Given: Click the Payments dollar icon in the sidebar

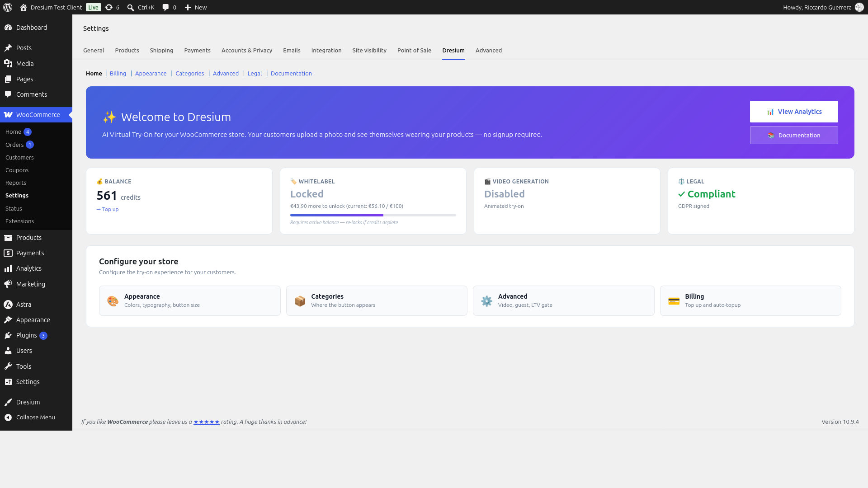Looking at the screenshot, I should coord(8,253).
